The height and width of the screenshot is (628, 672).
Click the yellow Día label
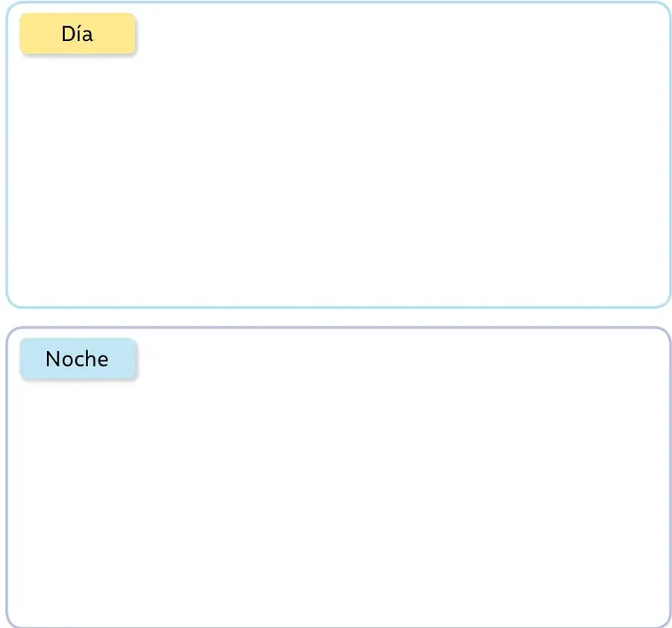pos(78,34)
